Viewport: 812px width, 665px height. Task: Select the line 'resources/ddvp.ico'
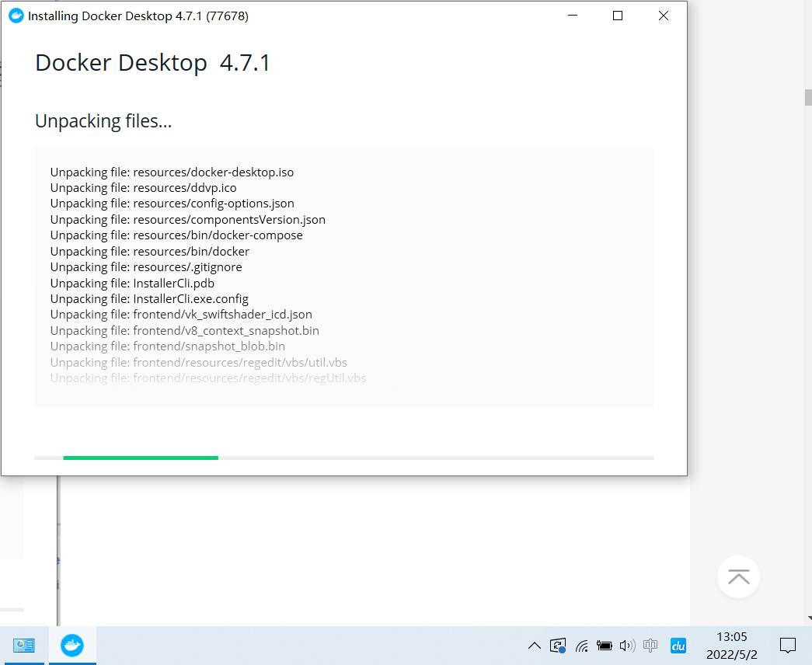[144, 188]
